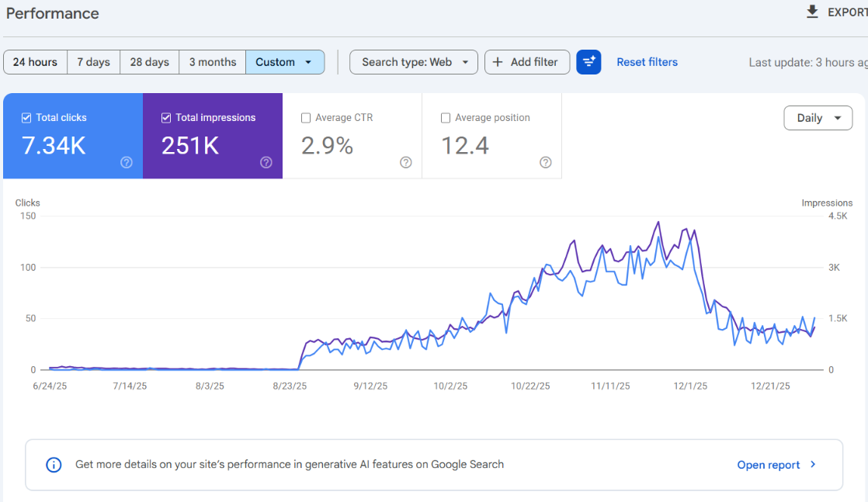Click the 6/24/25 date axis label
The height and width of the screenshot is (502, 868).
tap(50, 386)
